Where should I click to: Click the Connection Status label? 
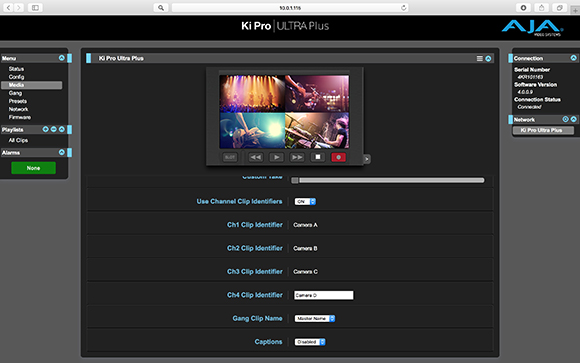click(537, 100)
